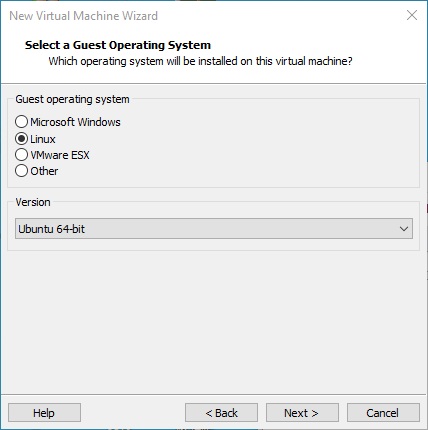Image resolution: width=428 pixels, height=430 pixels.
Task: Click the VMware ESX label text
Action: coord(60,155)
